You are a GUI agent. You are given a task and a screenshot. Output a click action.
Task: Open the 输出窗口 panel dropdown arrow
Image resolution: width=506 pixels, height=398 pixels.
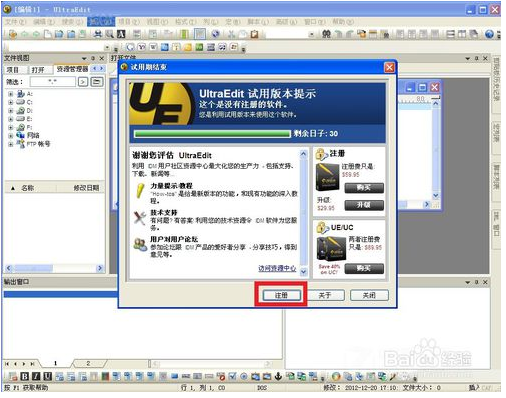click(x=467, y=282)
